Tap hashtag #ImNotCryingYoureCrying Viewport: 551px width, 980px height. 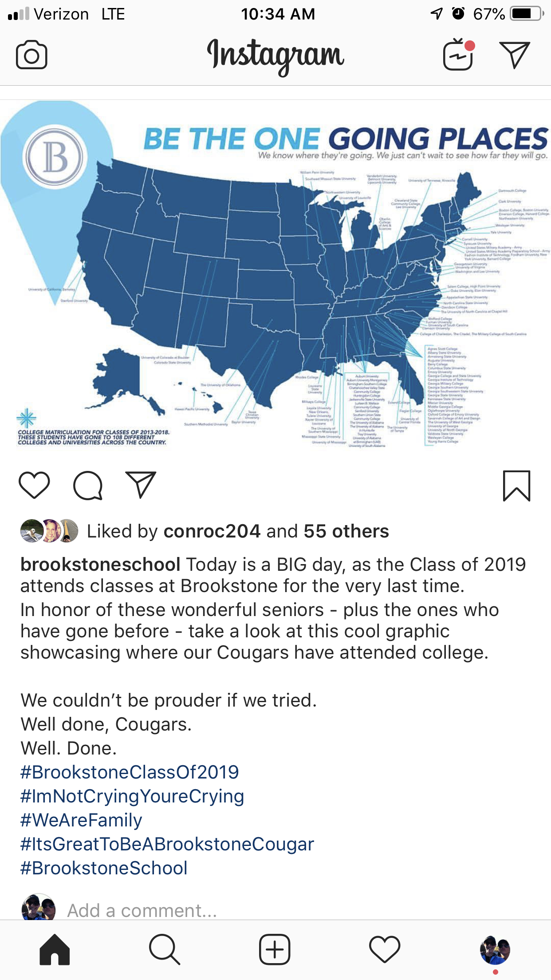point(132,796)
